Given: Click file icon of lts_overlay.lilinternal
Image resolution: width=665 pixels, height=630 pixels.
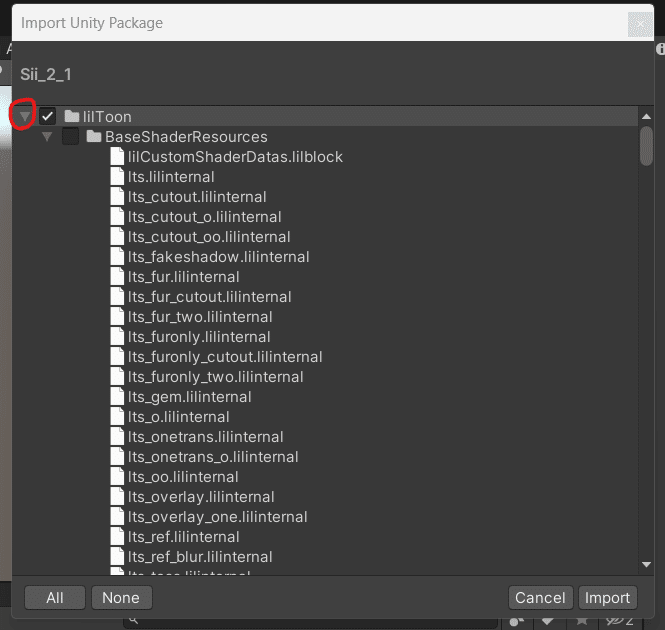Looking at the screenshot, I should tap(117, 496).
